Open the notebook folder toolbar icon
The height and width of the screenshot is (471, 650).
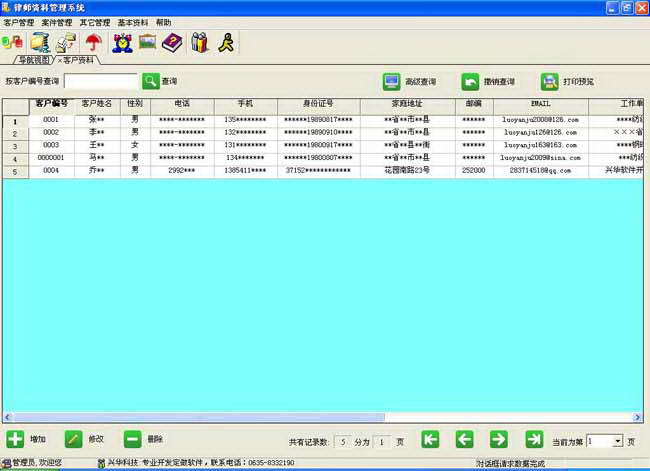(40, 42)
